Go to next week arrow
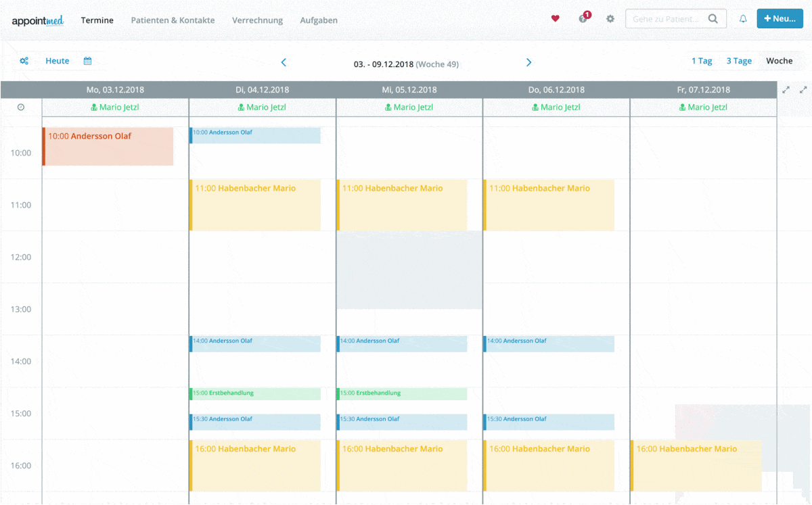The width and height of the screenshot is (812, 505). click(x=529, y=62)
